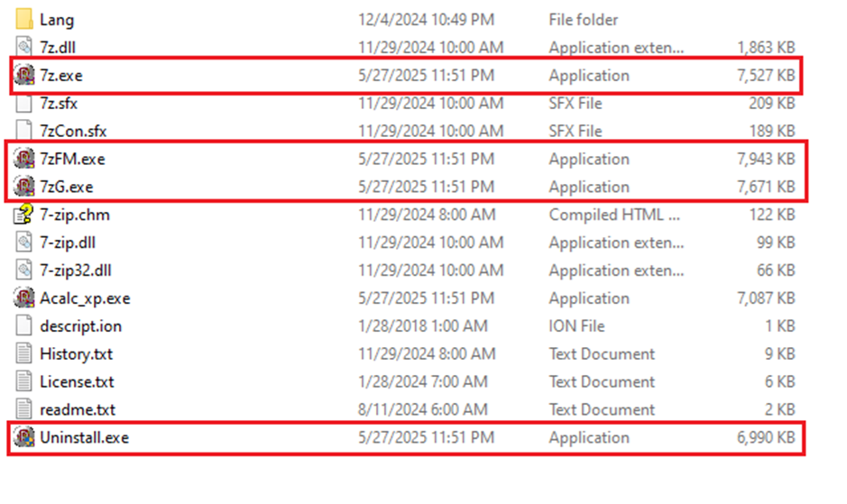Select the file name 7-zip.dll
Screen dimensions: 847x504
point(68,243)
